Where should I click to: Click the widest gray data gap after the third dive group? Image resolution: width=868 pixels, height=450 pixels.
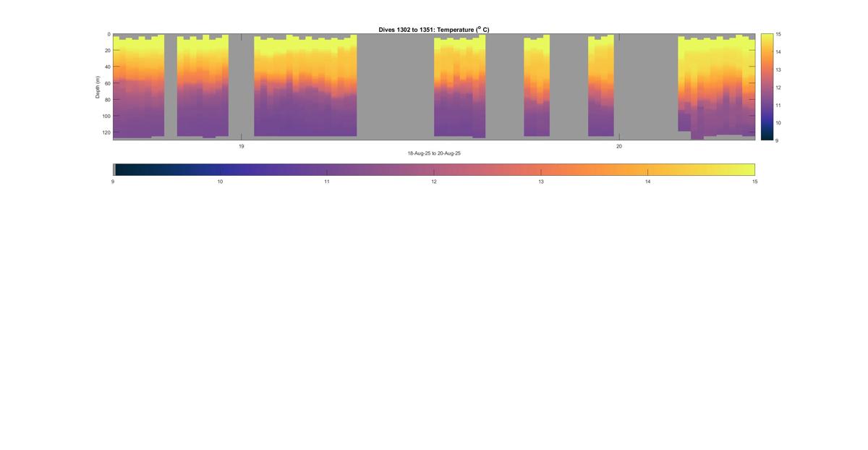[395, 86]
